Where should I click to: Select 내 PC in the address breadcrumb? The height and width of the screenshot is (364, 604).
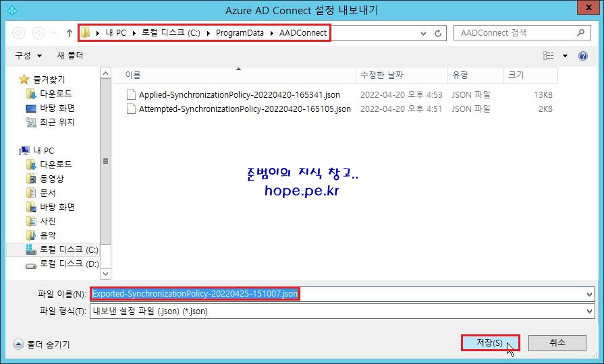tap(115, 33)
